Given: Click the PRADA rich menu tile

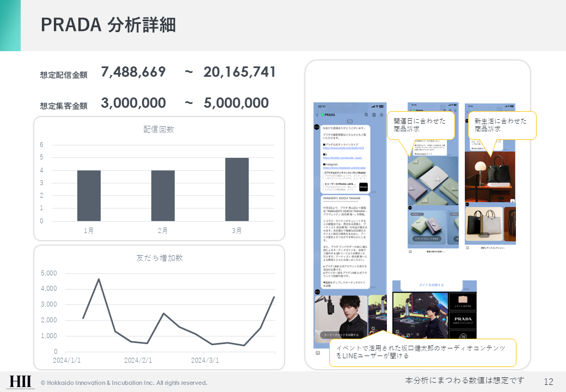Looking at the screenshot, I should point(463,321).
